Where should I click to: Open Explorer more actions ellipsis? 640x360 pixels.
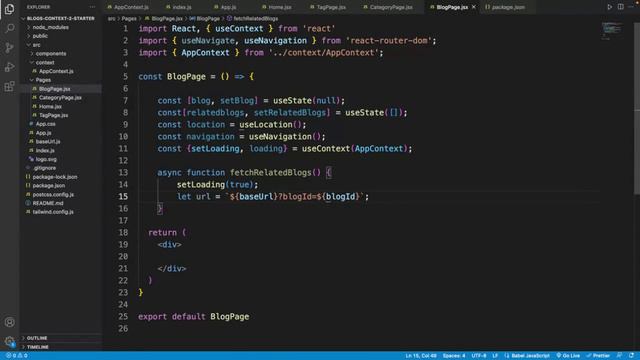click(93, 7)
